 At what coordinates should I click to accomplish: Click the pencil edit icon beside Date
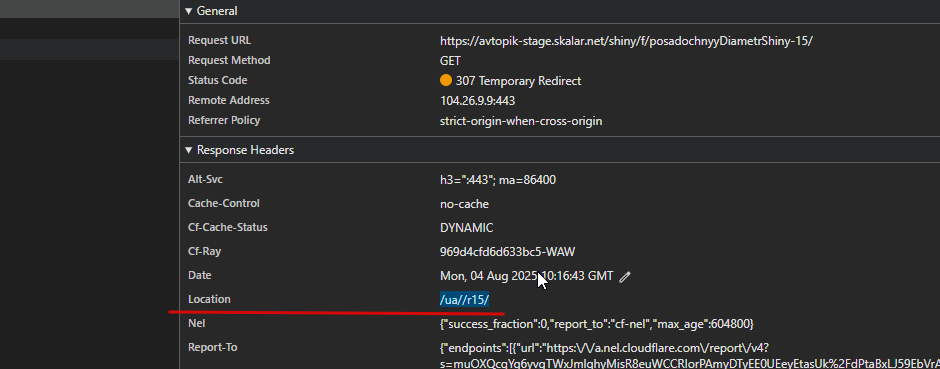pos(625,277)
